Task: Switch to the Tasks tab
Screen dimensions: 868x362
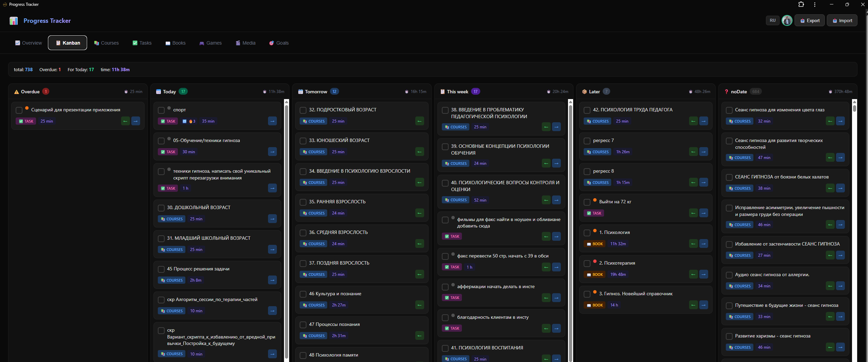Action: [142, 43]
